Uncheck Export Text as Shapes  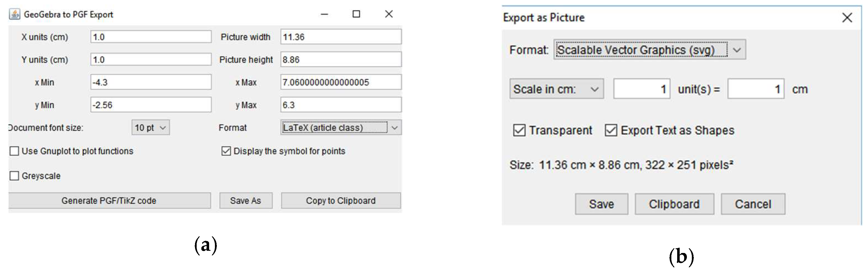pos(611,130)
